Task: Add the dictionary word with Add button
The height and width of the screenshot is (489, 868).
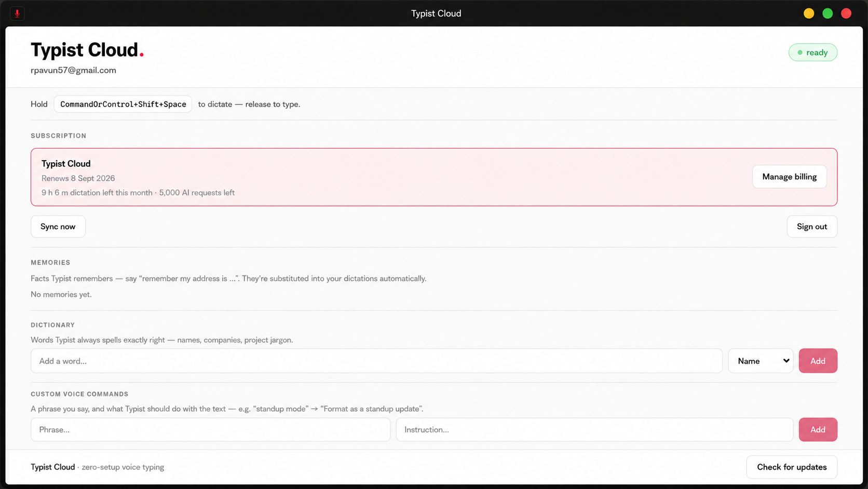Action: click(818, 361)
